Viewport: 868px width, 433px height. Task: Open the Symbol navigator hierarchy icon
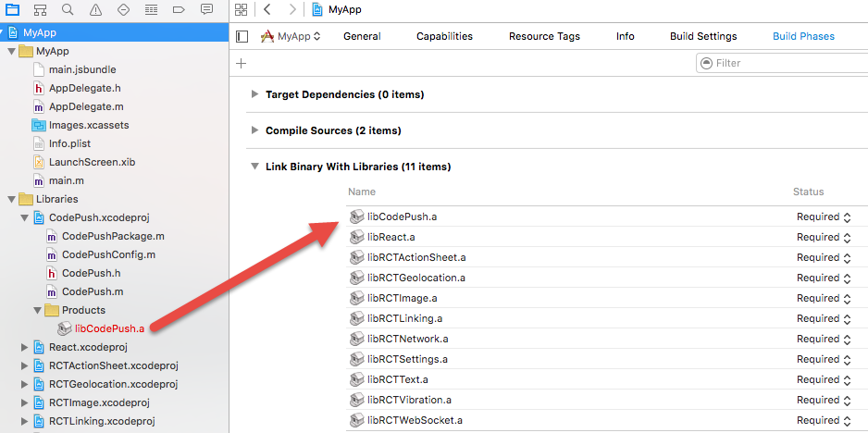point(40,9)
